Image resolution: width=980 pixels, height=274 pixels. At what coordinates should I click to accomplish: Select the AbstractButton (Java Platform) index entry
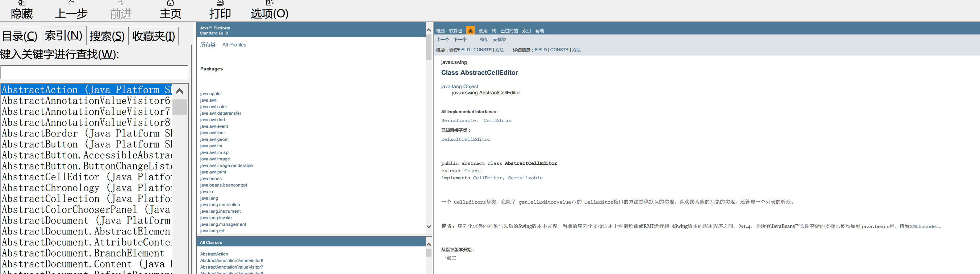[87, 144]
